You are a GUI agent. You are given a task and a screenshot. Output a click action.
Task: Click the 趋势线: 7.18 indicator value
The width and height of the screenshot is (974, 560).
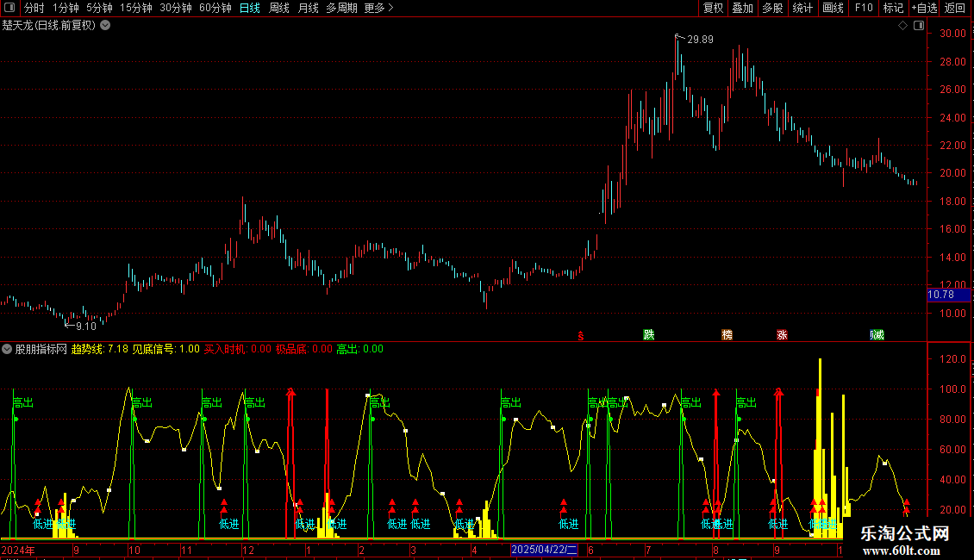click(99, 349)
